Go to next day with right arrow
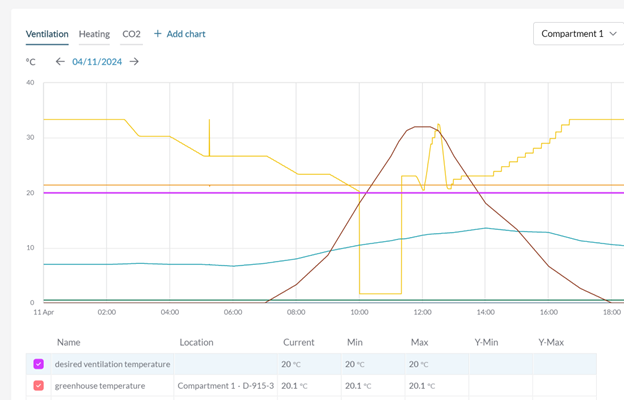Screen dimensions: 624x400 [x=134, y=62]
